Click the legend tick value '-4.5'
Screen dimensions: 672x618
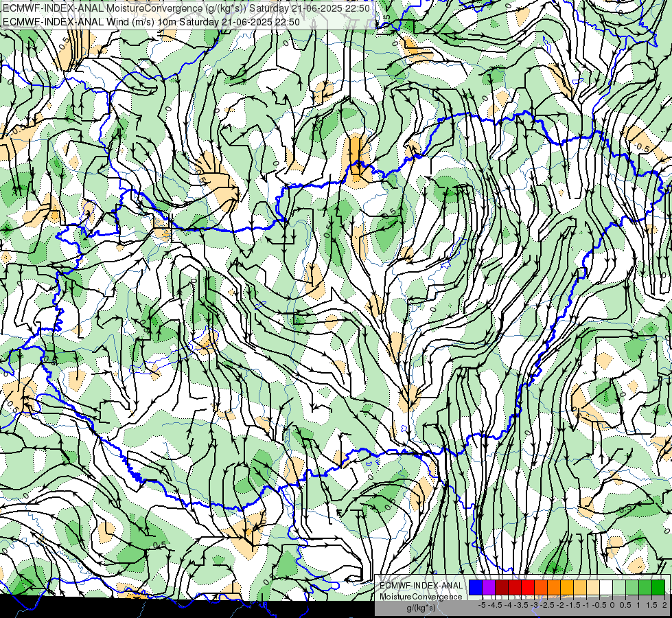495,605
